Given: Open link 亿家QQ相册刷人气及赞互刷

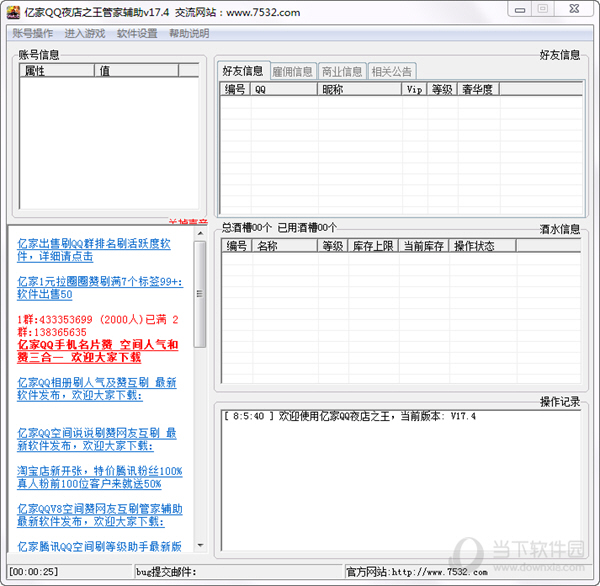Looking at the screenshot, I should pyautogui.click(x=96, y=388).
